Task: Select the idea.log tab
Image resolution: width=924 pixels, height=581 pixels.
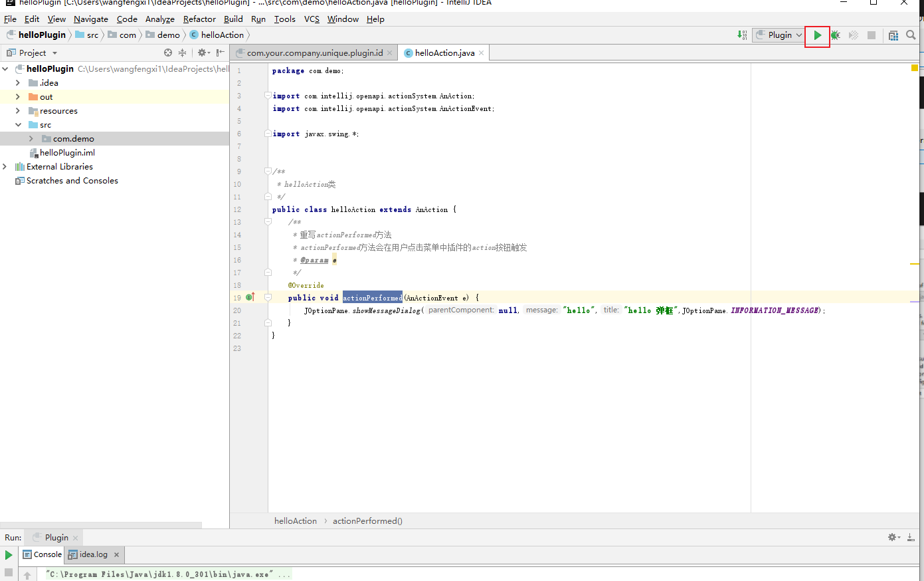Action: (93, 554)
